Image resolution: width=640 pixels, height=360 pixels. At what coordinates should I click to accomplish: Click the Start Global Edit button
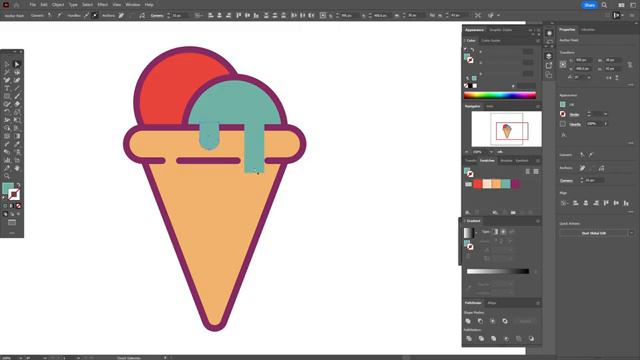[x=593, y=233]
